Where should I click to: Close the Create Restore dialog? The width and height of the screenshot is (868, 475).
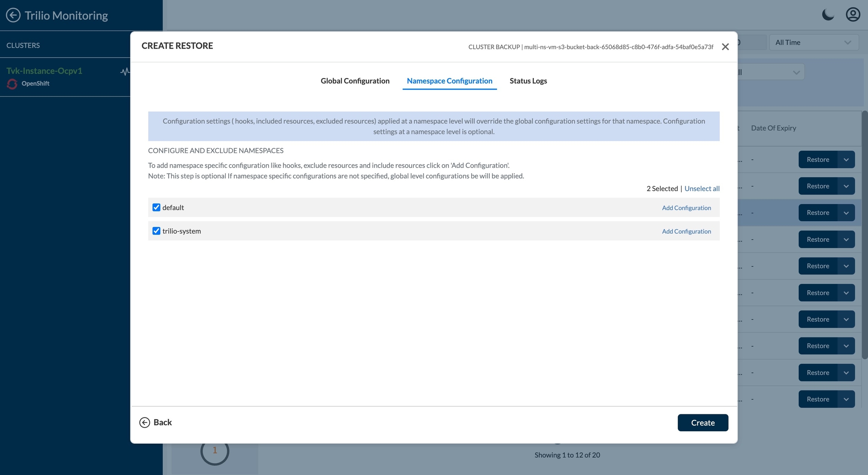pos(725,47)
